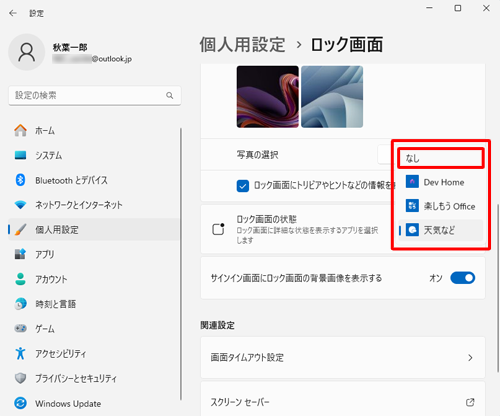Screen dimensions: 500x416
Task: Select the アカウント person icon
Action: click(20, 279)
